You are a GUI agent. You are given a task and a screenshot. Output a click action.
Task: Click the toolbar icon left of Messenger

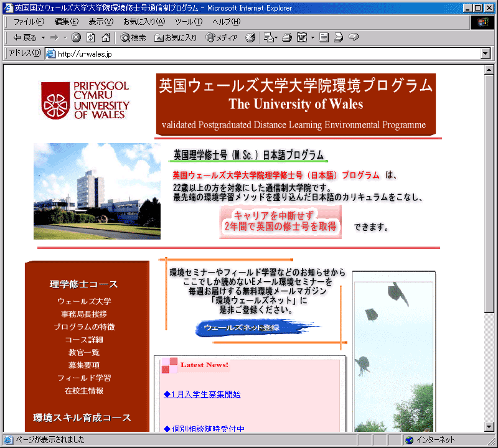339,38
